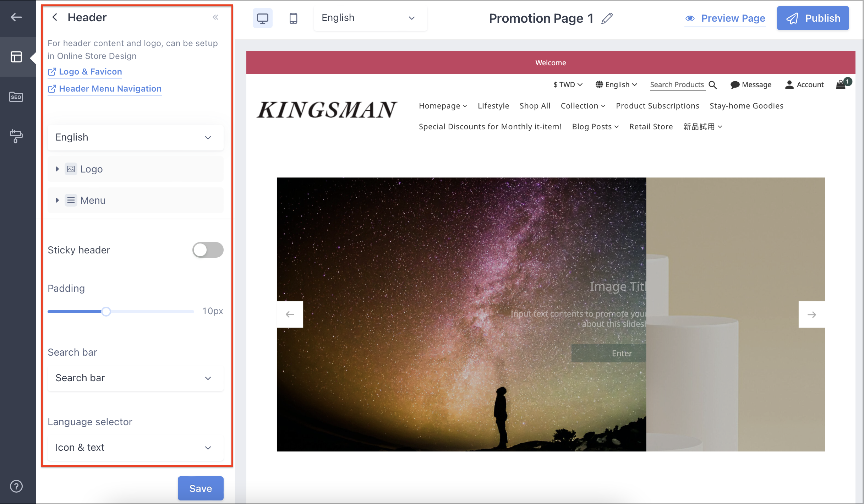Open Search bar style dropdown

[x=136, y=378]
